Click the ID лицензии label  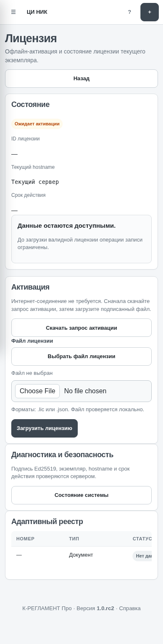pos(25,139)
